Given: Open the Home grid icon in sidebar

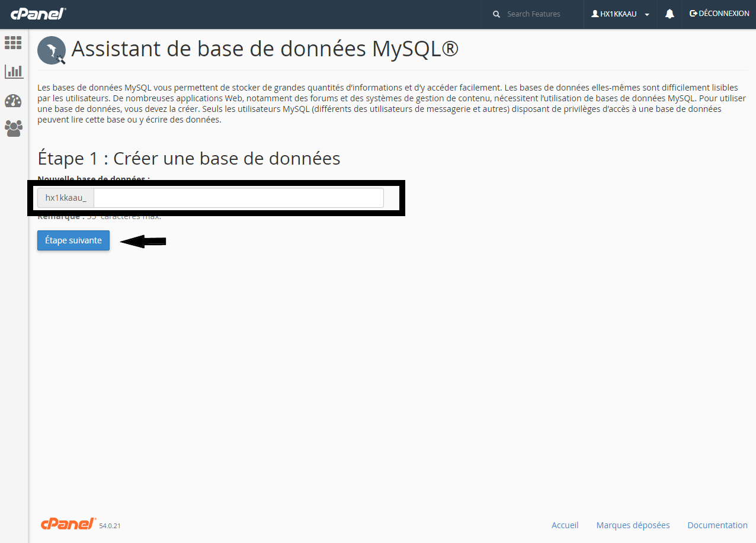Looking at the screenshot, I should 13,43.
